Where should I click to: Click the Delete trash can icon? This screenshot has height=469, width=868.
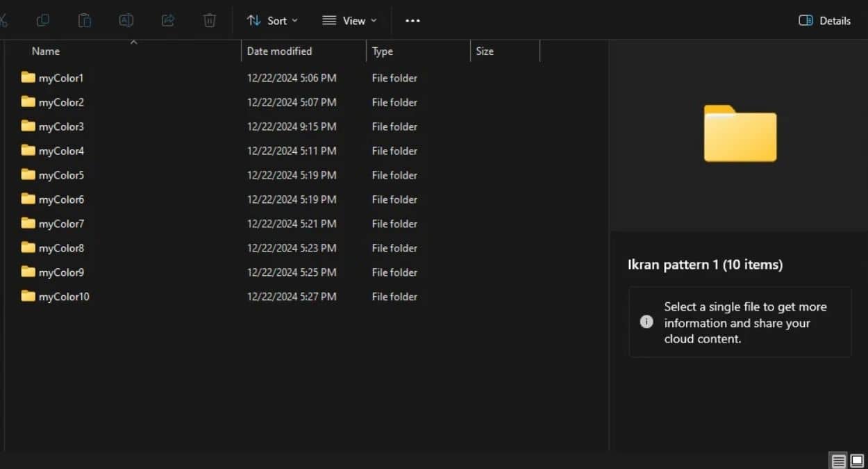(210, 20)
